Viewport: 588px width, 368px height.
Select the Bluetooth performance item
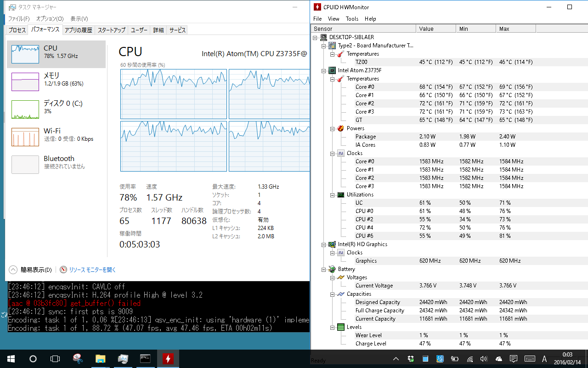[57, 165]
